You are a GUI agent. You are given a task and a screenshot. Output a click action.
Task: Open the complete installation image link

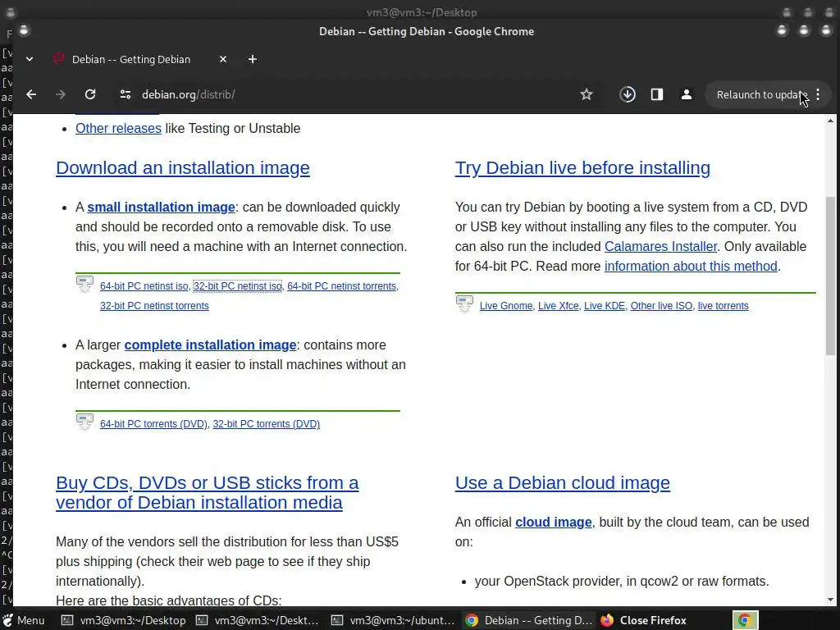tap(210, 345)
